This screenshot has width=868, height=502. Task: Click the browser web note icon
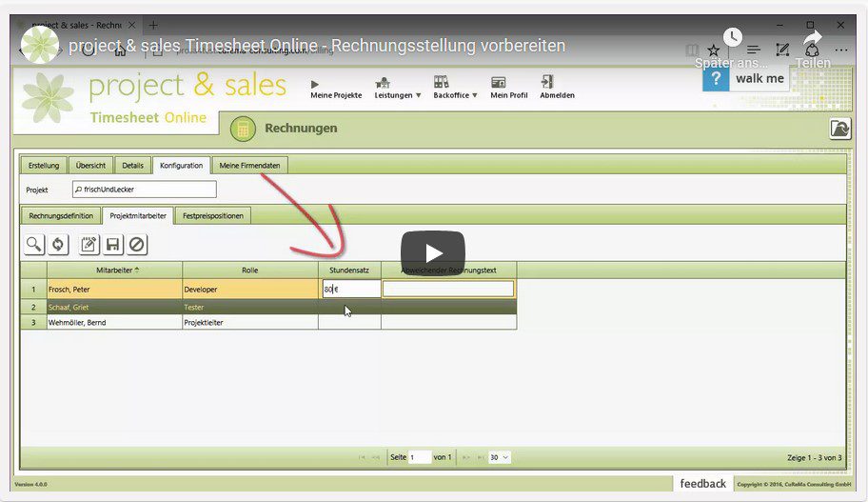782,50
